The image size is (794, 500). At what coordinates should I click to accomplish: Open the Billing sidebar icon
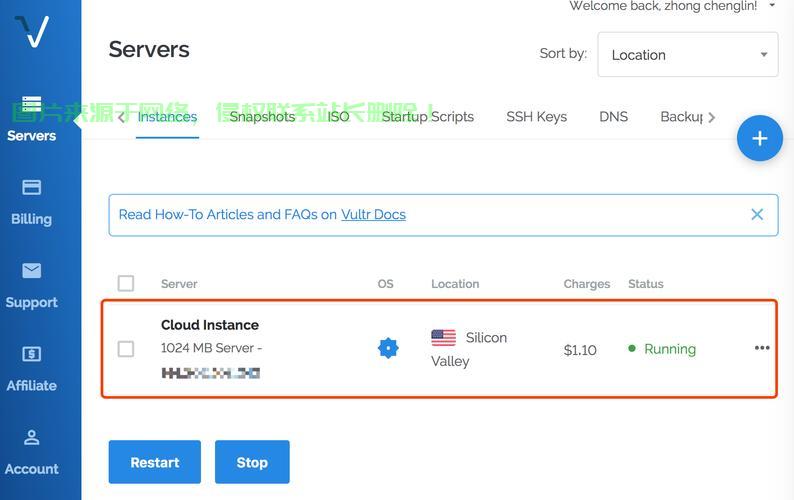(x=31, y=187)
